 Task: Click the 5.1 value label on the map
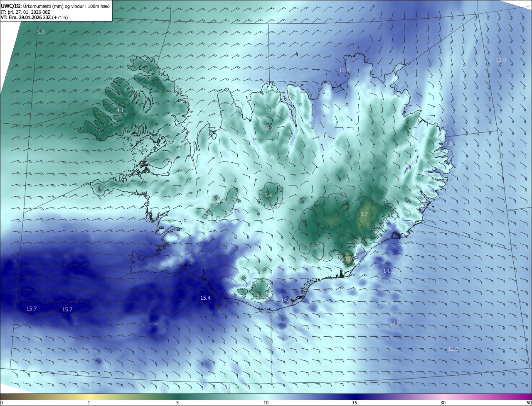point(407,124)
